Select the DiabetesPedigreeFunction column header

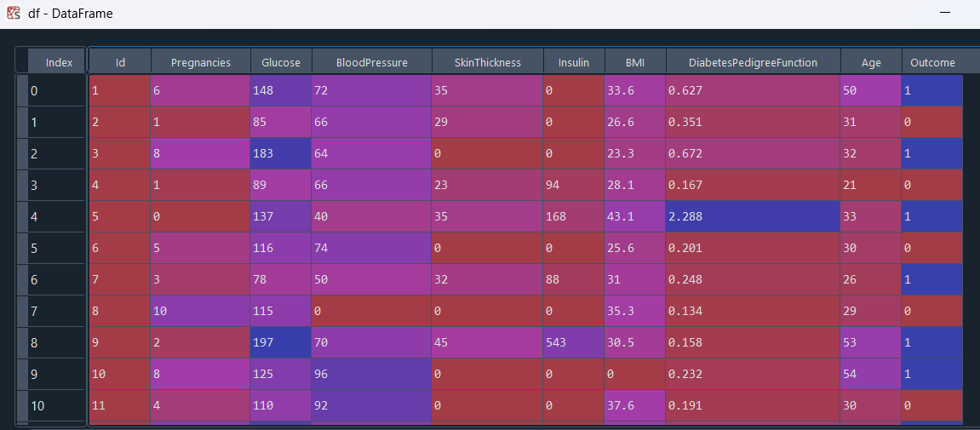pyautogui.click(x=753, y=62)
